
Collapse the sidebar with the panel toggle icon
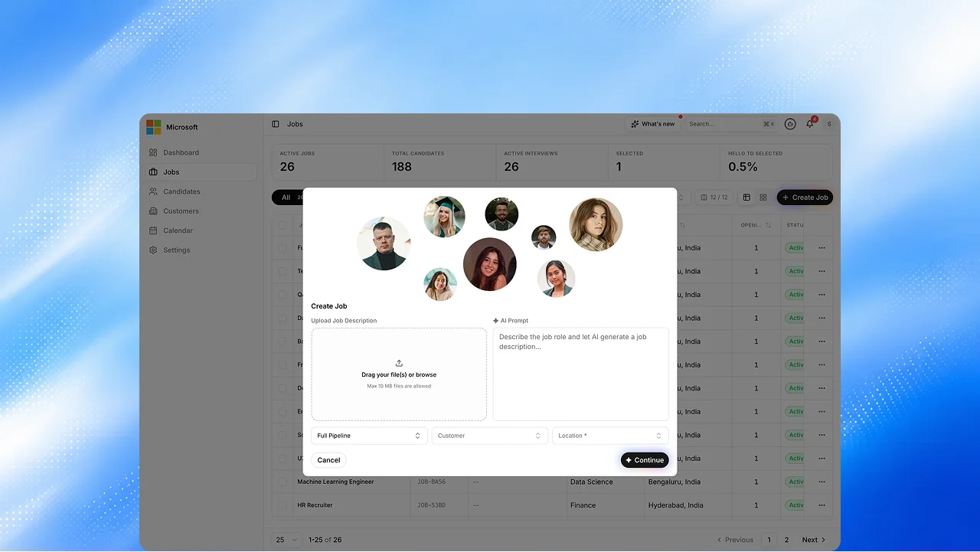[276, 124]
